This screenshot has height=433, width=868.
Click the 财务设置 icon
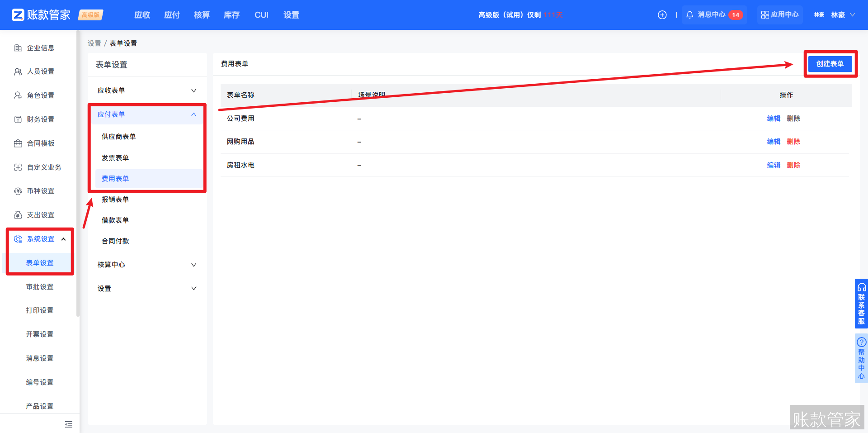tap(18, 119)
